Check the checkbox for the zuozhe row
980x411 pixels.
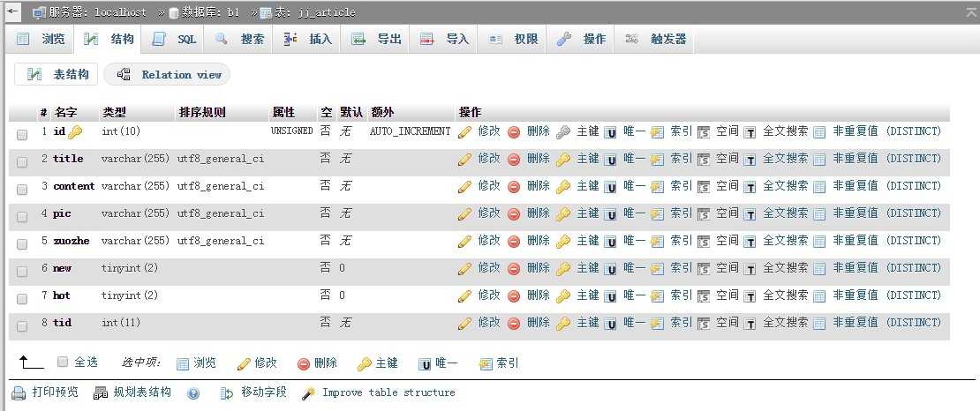pos(22,244)
